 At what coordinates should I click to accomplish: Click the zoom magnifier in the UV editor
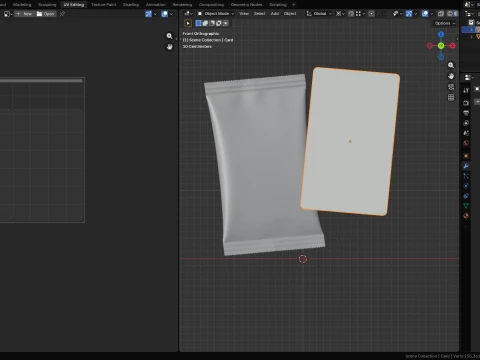(169, 36)
